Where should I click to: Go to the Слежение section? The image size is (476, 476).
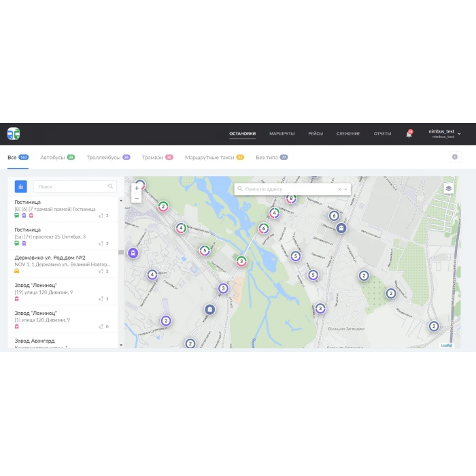tap(348, 134)
